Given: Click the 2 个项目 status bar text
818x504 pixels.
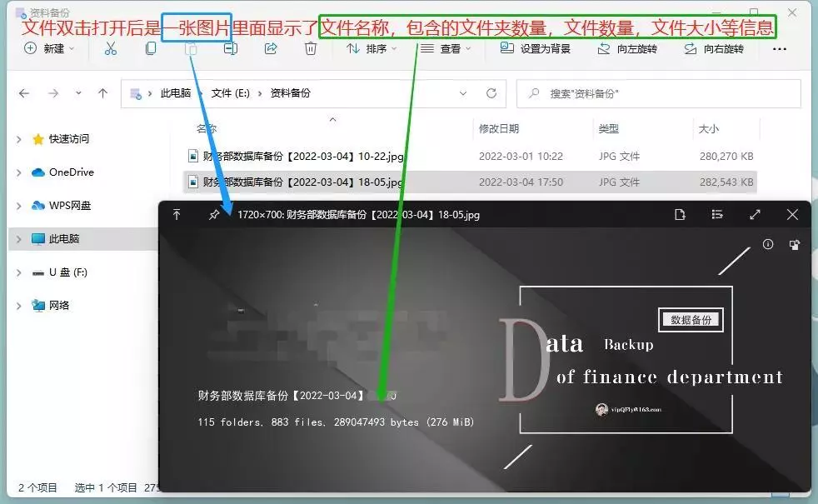Looking at the screenshot, I should [x=37, y=488].
